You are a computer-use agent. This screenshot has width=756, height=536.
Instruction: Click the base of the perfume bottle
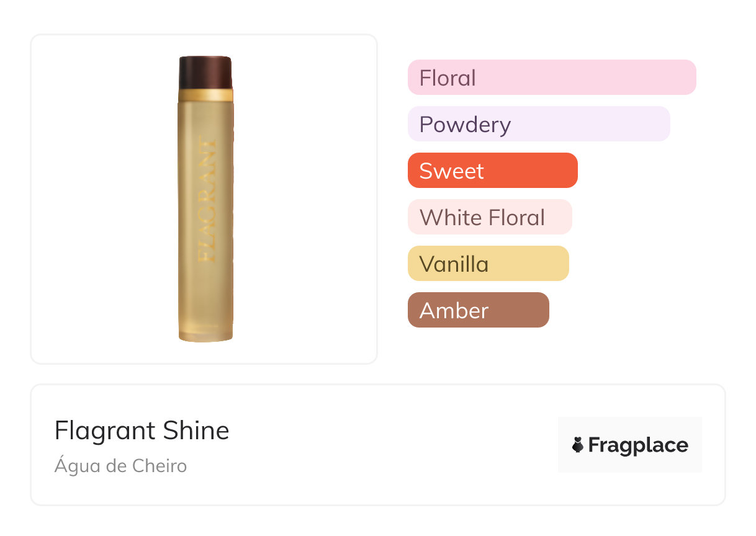click(205, 334)
